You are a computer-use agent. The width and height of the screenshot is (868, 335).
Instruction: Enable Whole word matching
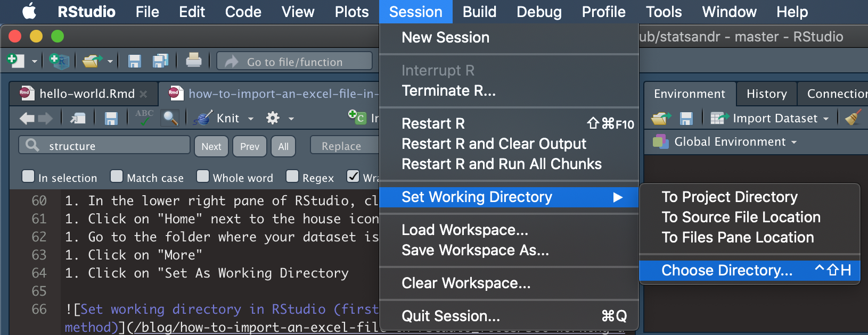tap(202, 177)
